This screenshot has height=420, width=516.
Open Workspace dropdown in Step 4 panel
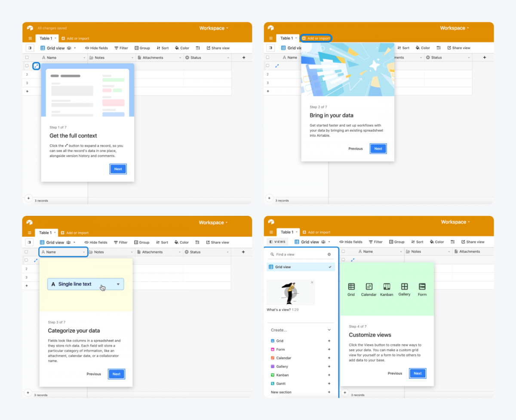pyautogui.click(x=455, y=222)
